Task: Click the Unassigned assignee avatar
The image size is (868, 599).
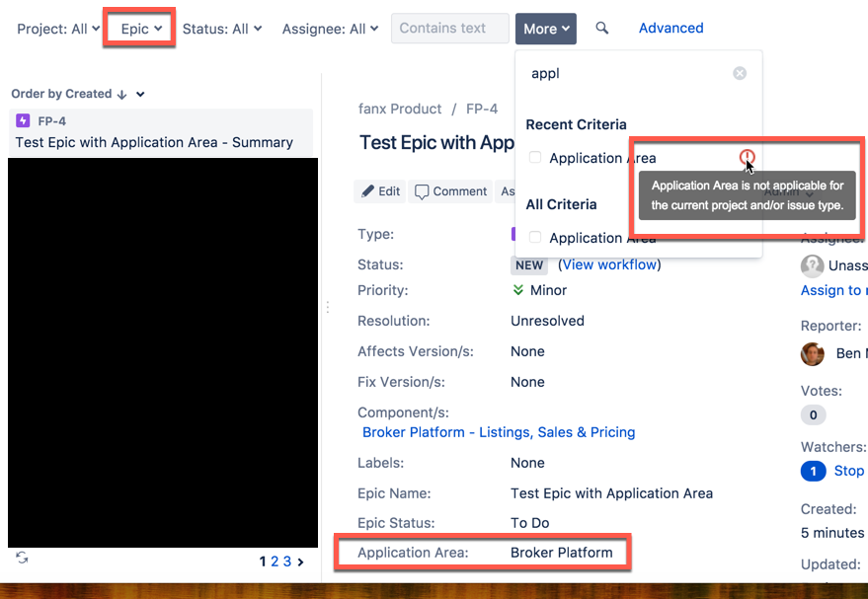Action: coord(811,264)
